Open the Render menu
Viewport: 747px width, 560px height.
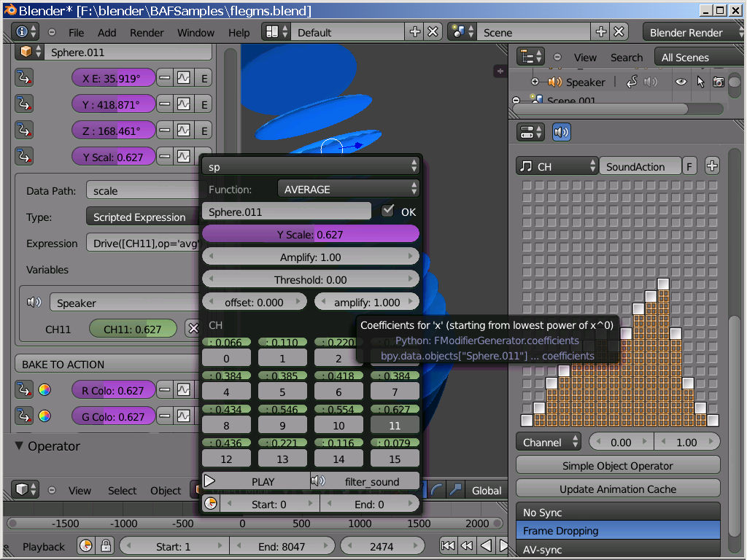click(146, 32)
